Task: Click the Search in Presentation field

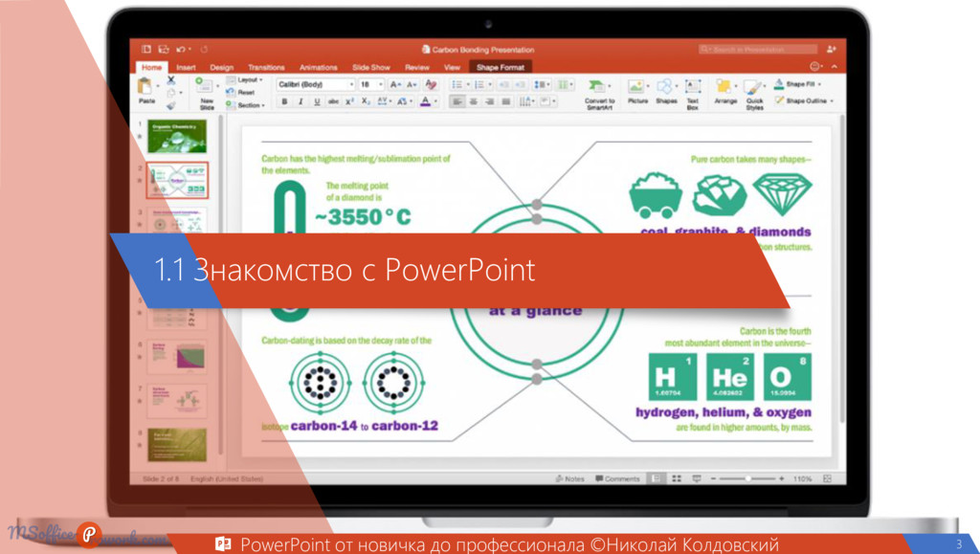Action: [x=758, y=49]
